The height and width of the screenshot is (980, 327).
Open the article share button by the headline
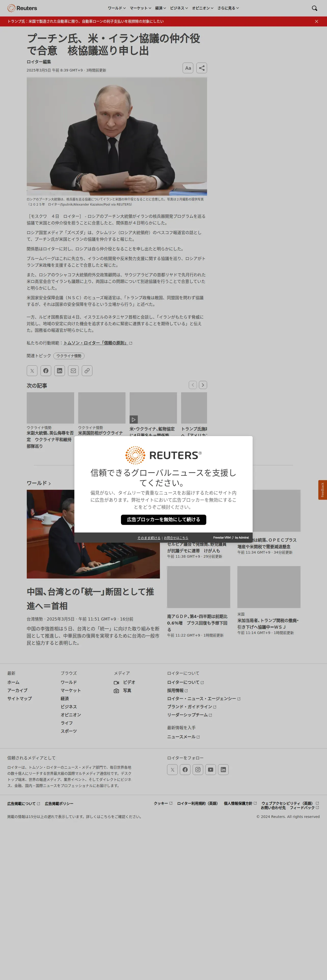202,68
